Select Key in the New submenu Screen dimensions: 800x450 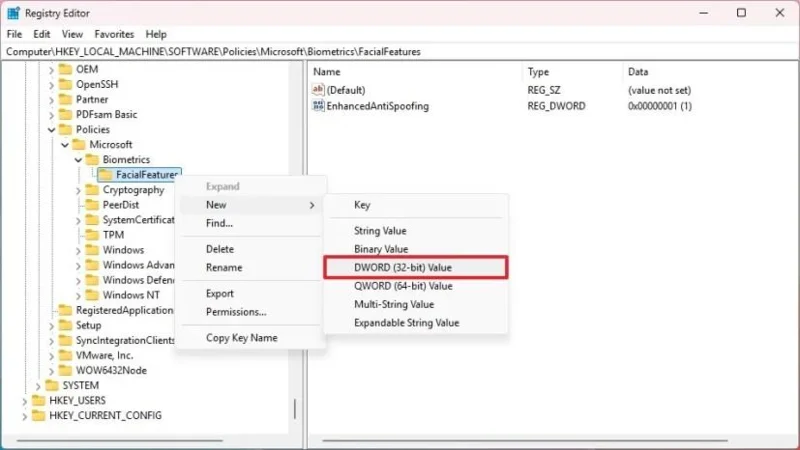point(416,205)
